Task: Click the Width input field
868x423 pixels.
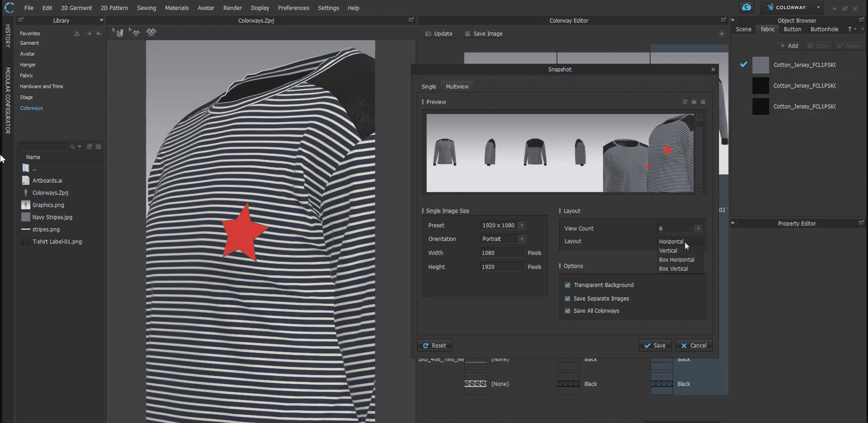Action: (502, 253)
